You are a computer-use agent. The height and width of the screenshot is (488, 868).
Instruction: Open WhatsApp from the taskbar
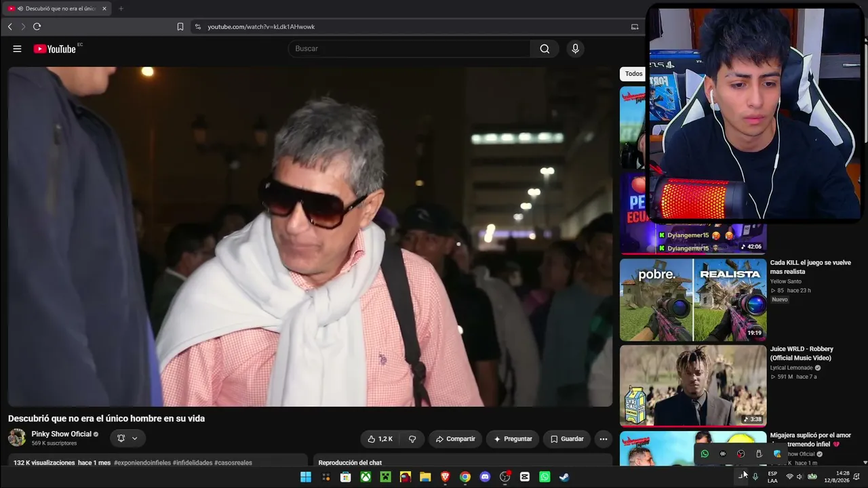(x=545, y=477)
